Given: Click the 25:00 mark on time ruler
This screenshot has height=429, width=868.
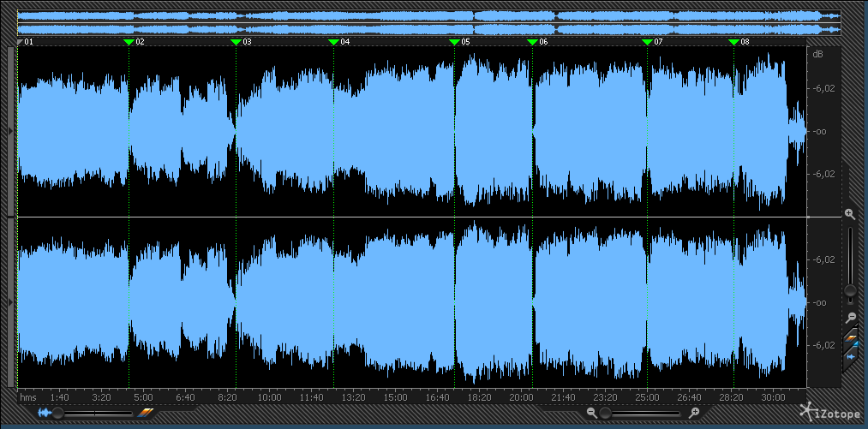Looking at the screenshot, I should [x=647, y=397].
